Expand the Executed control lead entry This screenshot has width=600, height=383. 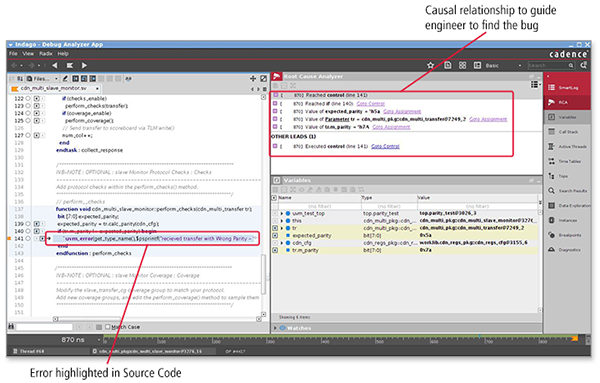(x=275, y=146)
